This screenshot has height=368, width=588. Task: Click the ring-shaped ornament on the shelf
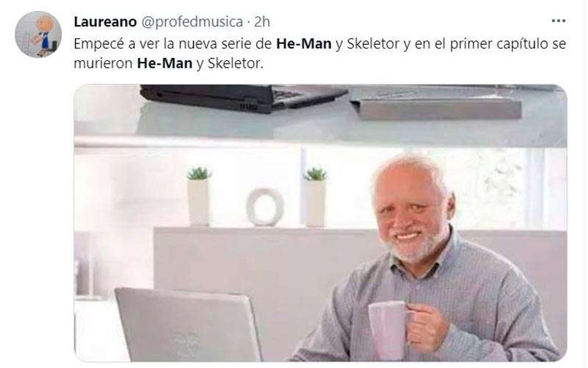click(265, 207)
